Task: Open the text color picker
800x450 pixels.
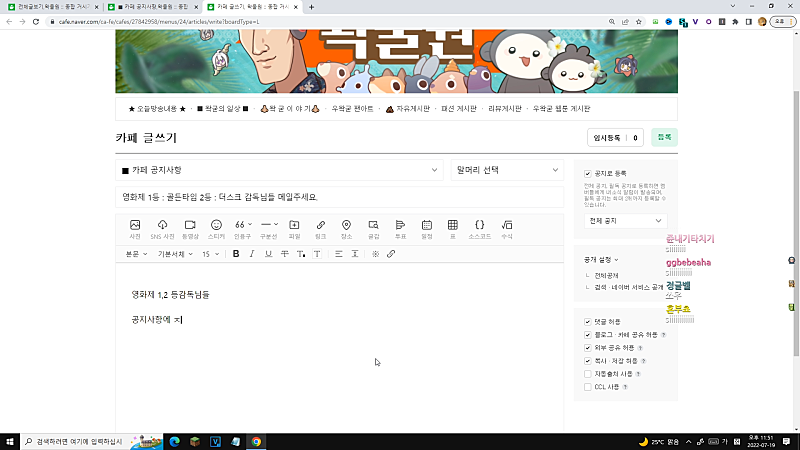Action: [301, 254]
